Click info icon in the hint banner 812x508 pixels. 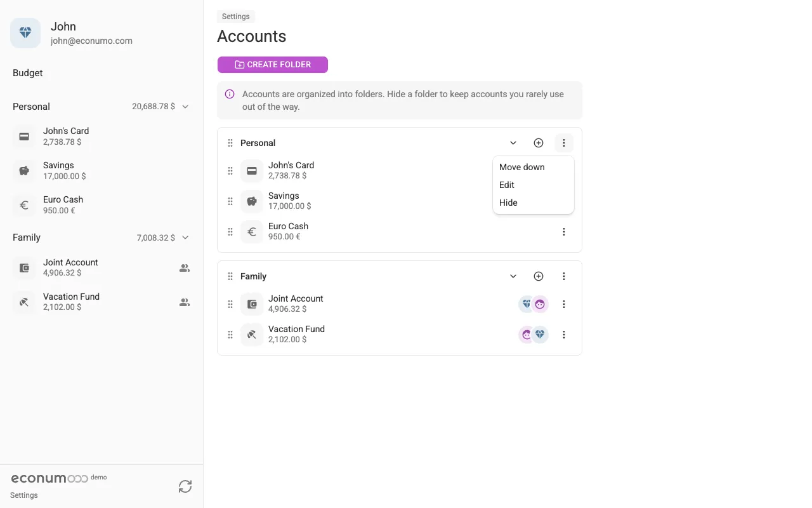pos(230,94)
